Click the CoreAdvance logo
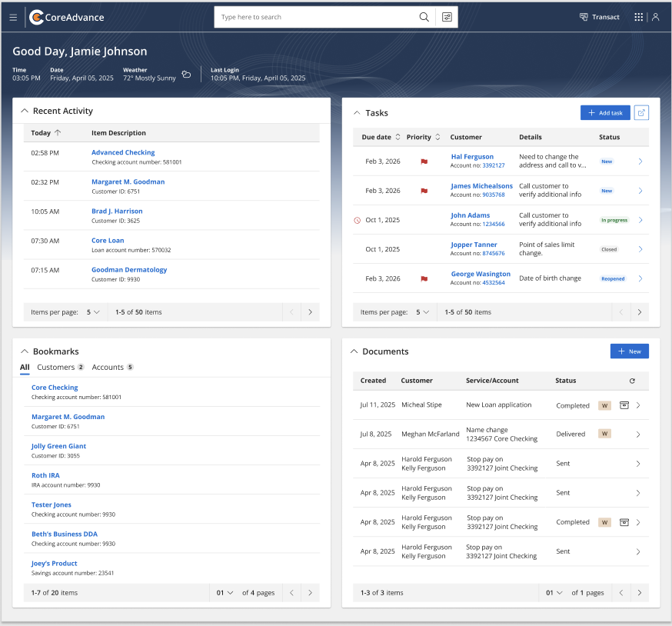This screenshot has width=672, height=626. [67, 17]
